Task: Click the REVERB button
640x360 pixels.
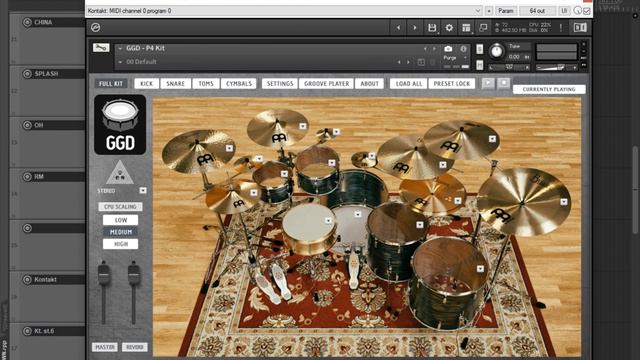Action: coord(135,347)
